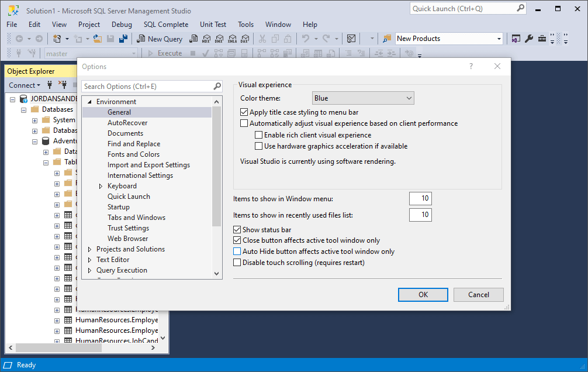Expand the Text Editor options node
This screenshot has height=372, width=588.
pyautogui.click(x=89, y=260)
